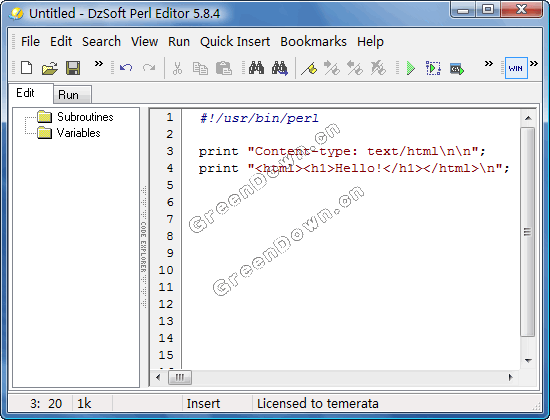
Task: Click the Variables folder icon
Action: [x=45, y=133]
